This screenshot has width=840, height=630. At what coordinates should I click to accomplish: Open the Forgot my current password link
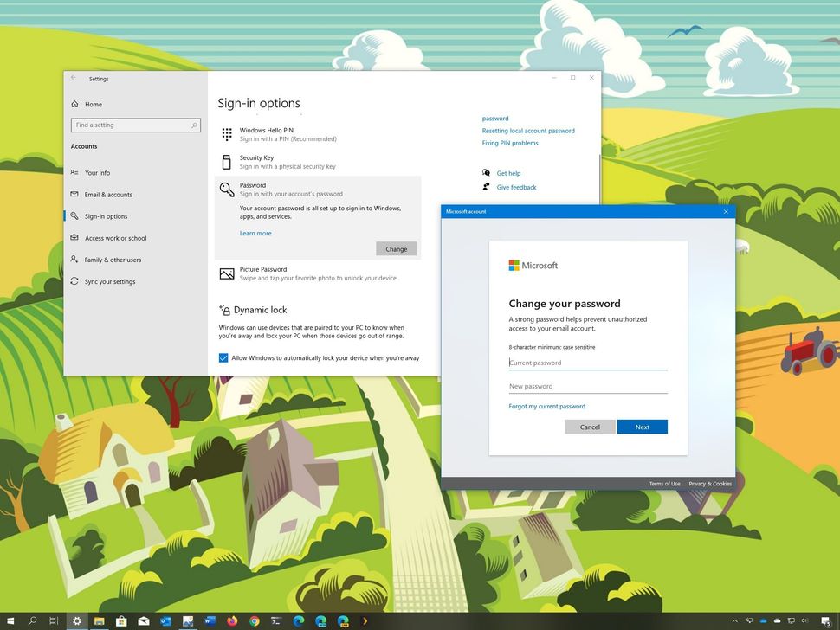point(547,406)
